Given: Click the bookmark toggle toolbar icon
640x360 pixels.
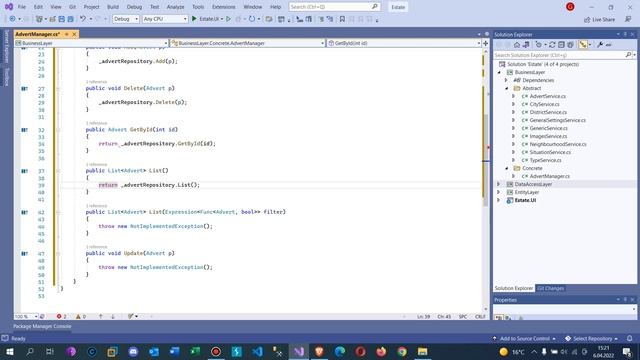Looking at the screenshot, I should [342, 19].
